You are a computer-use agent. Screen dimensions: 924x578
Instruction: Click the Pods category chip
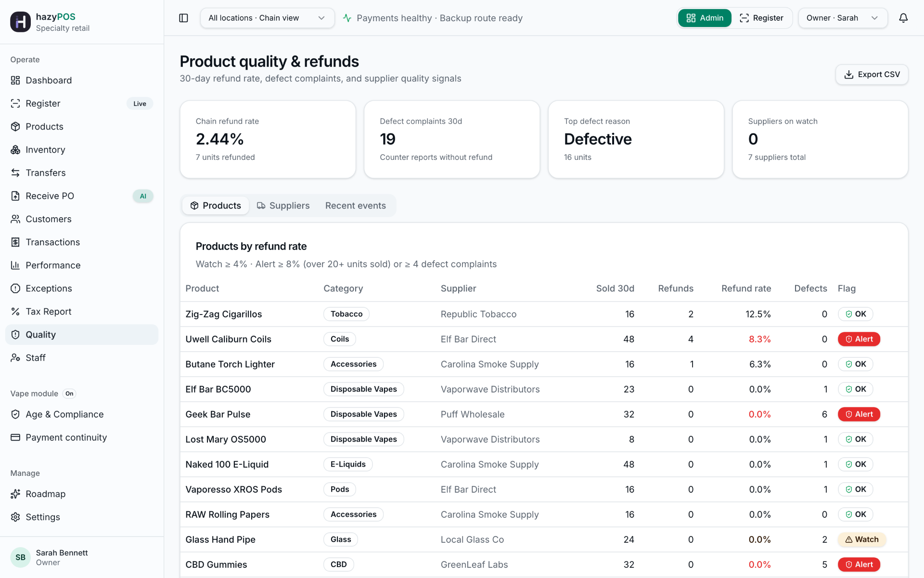tap(339, 489)
